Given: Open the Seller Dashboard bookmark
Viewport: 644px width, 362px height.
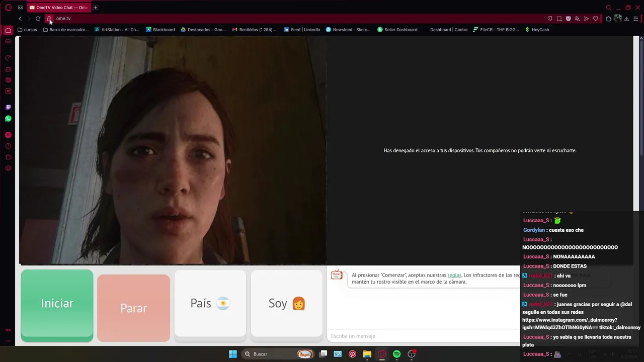Looking at the screenshot, I should click(x=397, y=30).
